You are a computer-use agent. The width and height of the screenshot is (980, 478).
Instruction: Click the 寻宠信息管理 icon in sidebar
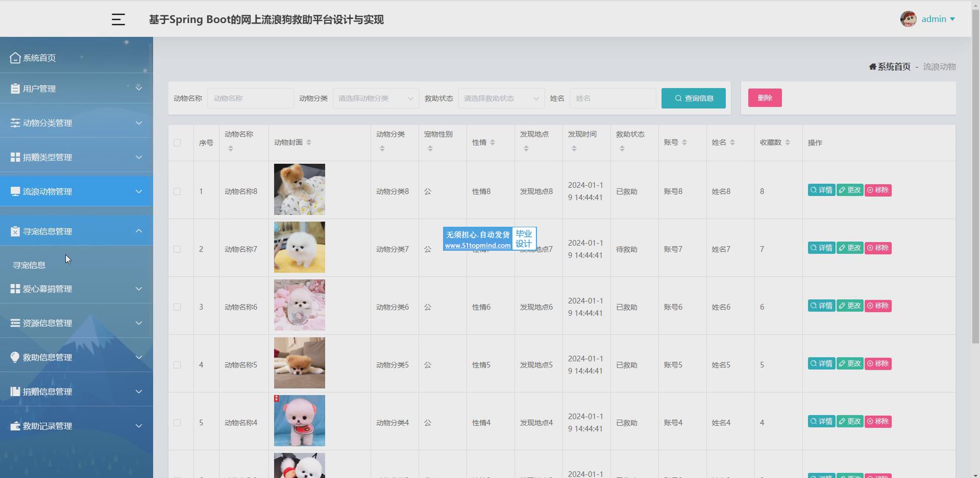15,231
